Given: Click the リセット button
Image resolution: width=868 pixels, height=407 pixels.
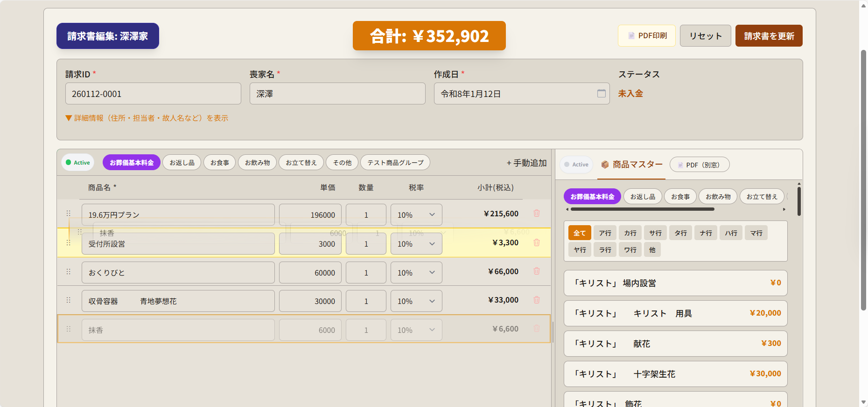Looking at the screenshot, I should click(705, 36).
